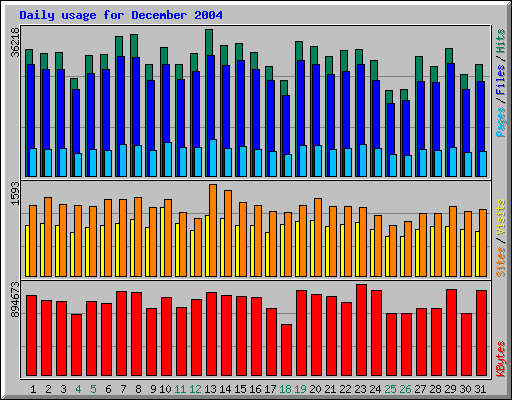
Task: Click day label 23 on x-axis
Action: point(360,389)
